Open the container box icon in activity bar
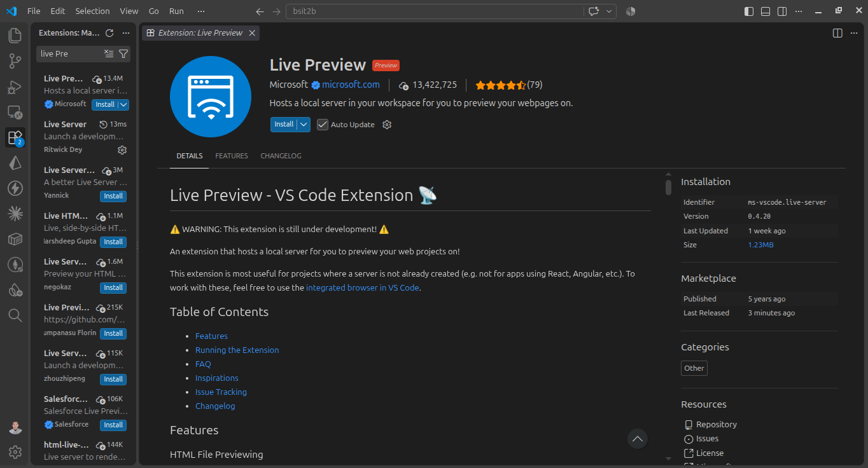This screenshot has height=468, width=868. pos(15,239)
